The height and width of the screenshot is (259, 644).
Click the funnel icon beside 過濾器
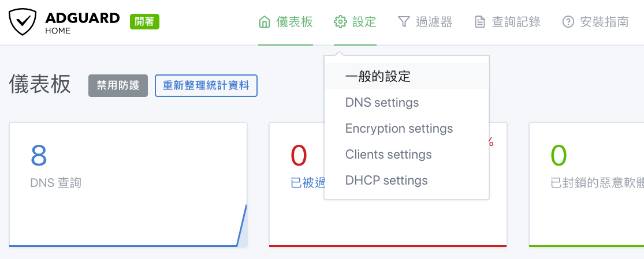tap(404, 22)
